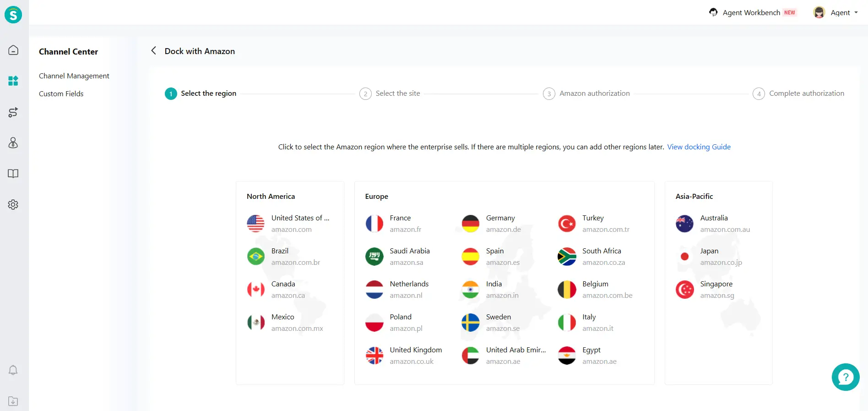
Task: Select the Germany flag icon
Action: [471, 224]
